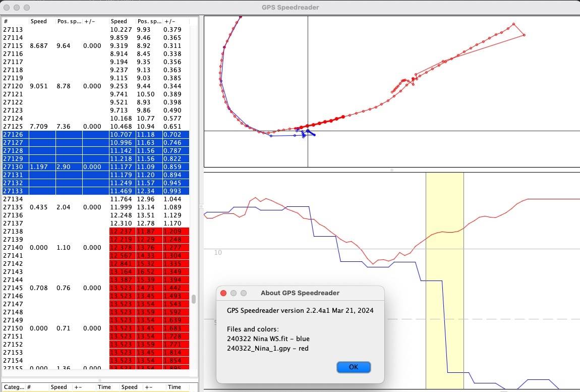Image resolution: width=580 pixels, height=392 pixels.
Task: Select row 27134 below the blue selection
Action: [15, 199]
